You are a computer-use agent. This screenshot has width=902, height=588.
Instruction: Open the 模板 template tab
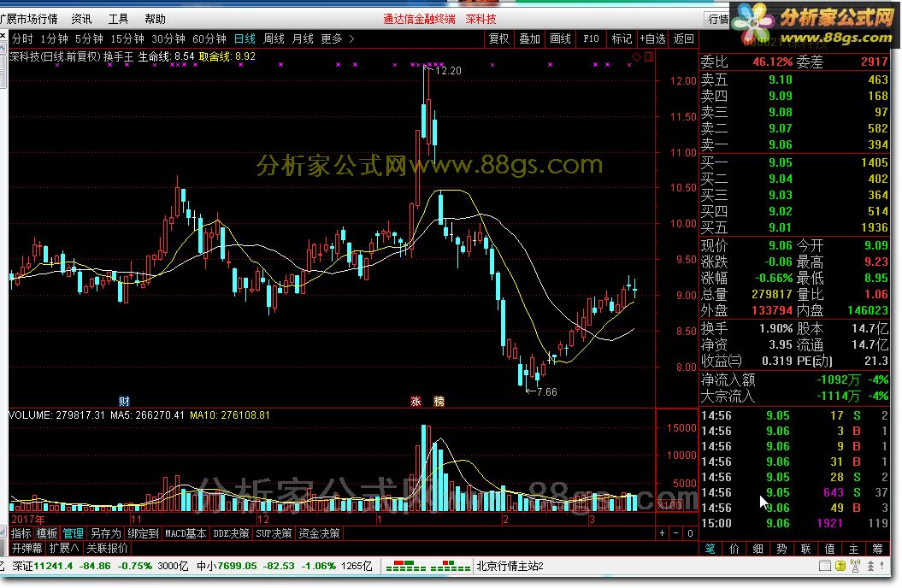46,533
